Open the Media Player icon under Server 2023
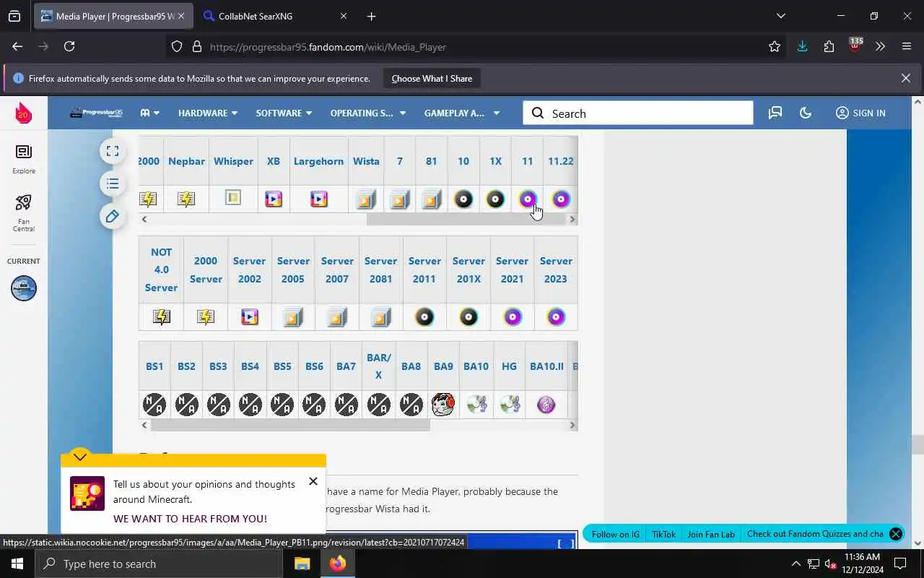 pyautogui.click(x=556, y=316)
